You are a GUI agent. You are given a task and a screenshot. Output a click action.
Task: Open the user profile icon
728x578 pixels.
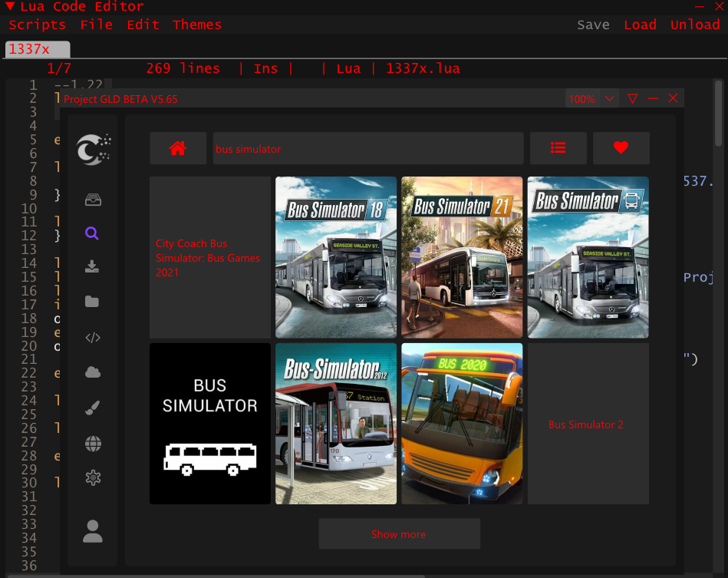[93, 531]
